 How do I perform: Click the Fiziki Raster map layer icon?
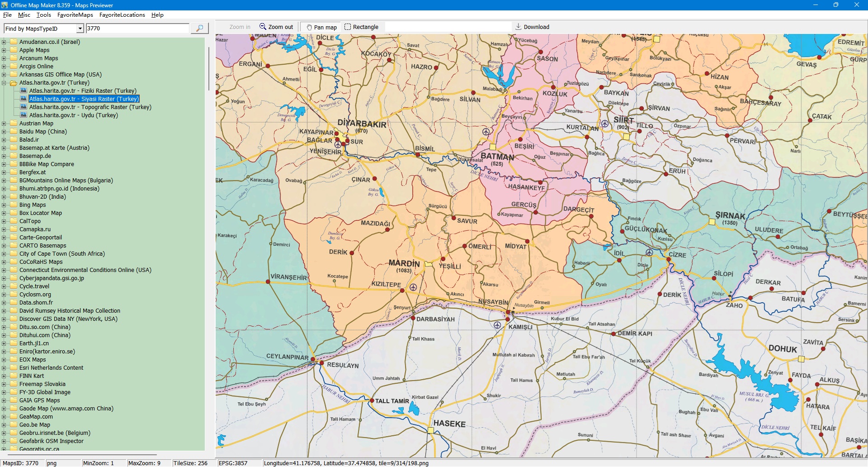point(24,91)
